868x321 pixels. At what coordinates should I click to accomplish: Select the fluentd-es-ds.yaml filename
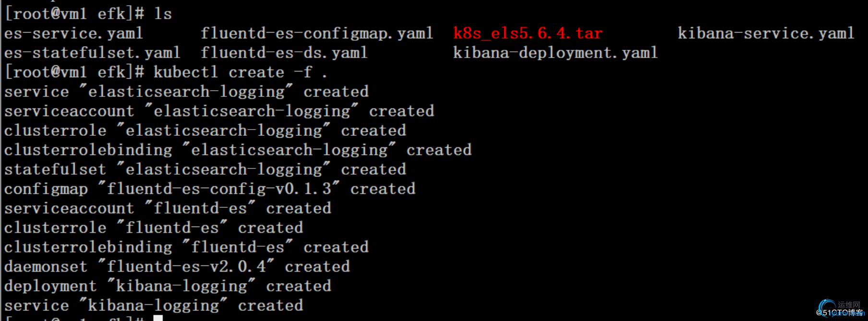pos(284,53)
